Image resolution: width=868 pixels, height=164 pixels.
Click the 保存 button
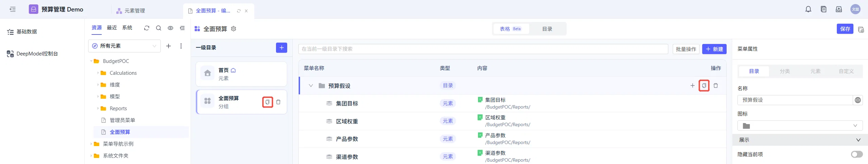(845, 29)
